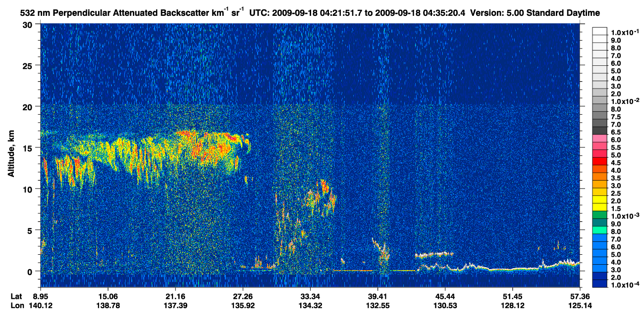Screen dimensions: 644x330
Task: Click the "Lon" row label
Action: tap(16, 305)
